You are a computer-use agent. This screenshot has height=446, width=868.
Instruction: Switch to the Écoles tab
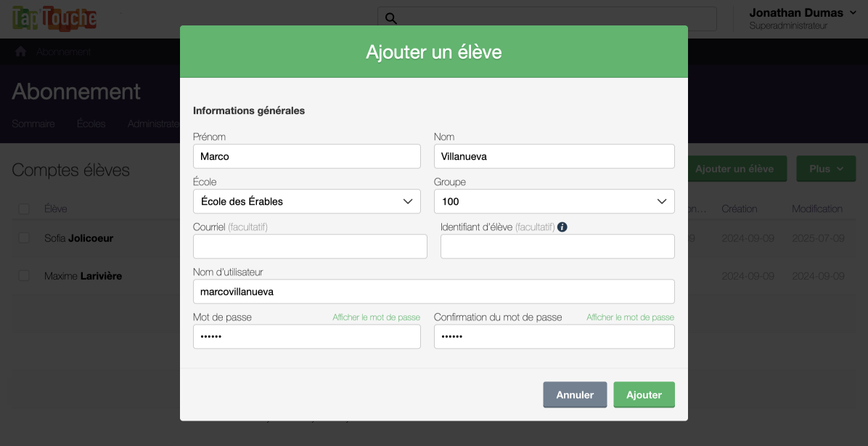tap(91, 123)
